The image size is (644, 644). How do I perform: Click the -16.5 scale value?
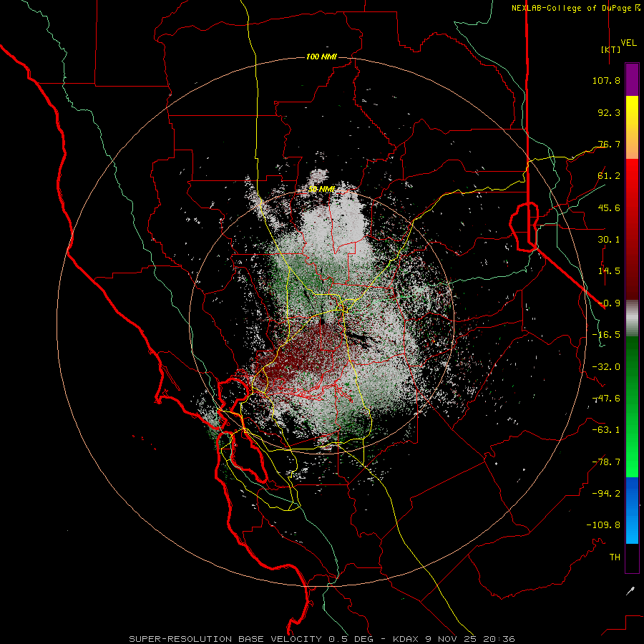[x=606, y=335]
